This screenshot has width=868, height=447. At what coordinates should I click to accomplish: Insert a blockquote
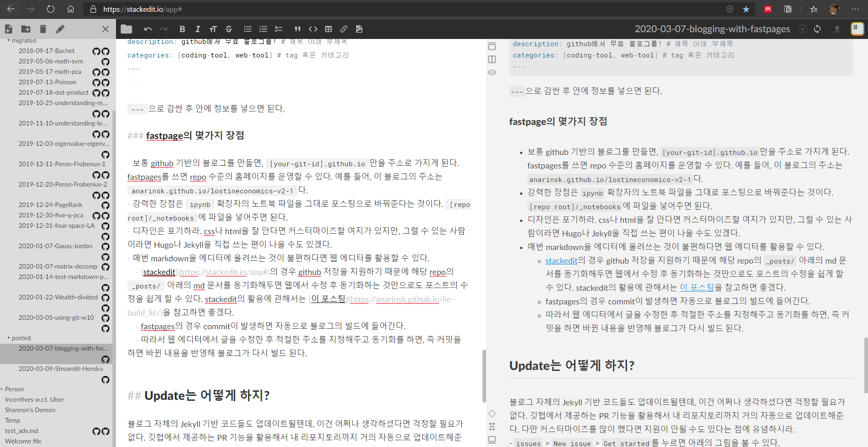tap(298, 29)
